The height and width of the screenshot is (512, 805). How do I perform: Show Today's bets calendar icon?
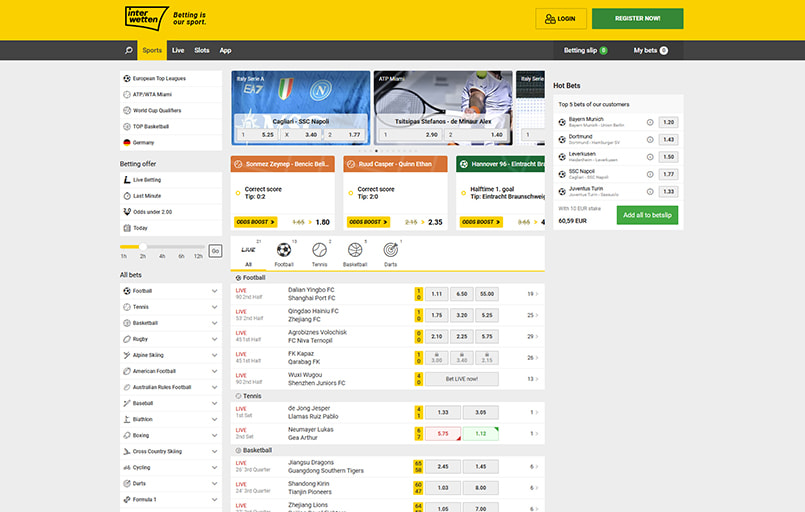click(127, 228)
